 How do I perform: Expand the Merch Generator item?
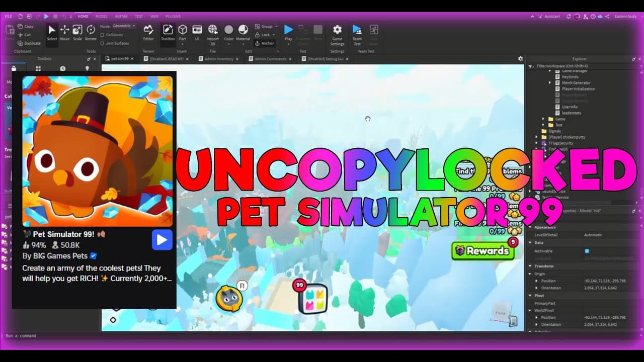pos(550,82)
